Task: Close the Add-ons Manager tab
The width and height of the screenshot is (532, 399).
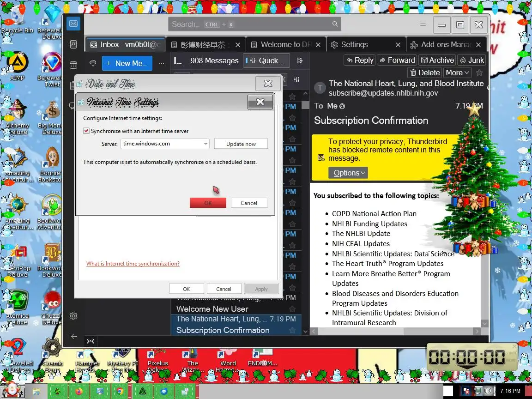Action: pyautogui.click(x=478, y=45)
